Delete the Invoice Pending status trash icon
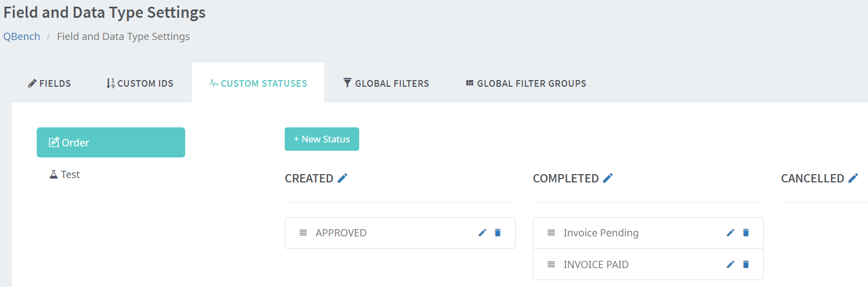Screen dimensions: 868x287 tap(746, 232)
